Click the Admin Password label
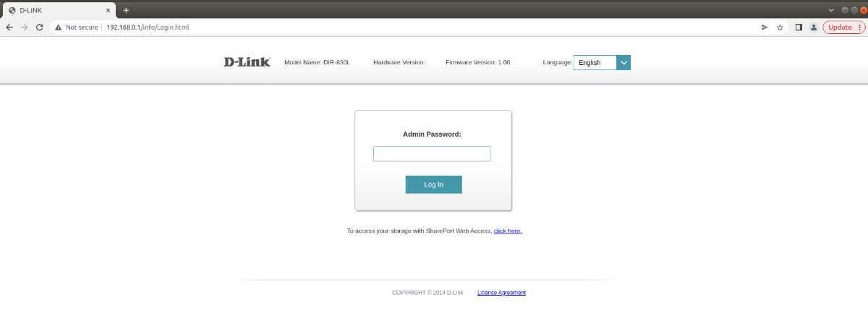The height and width of the screenshot is (313, 868). point(432,134)
